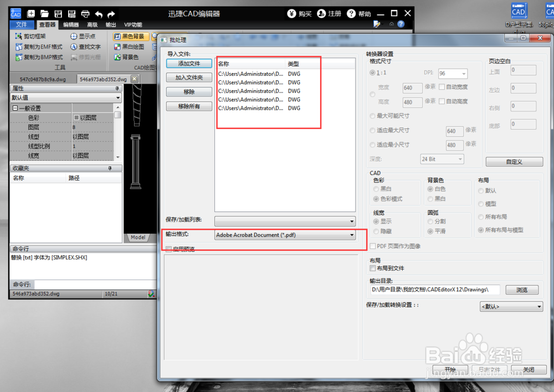Check the 自动高度 checkbox
The image size is (554, 392).
442,101
